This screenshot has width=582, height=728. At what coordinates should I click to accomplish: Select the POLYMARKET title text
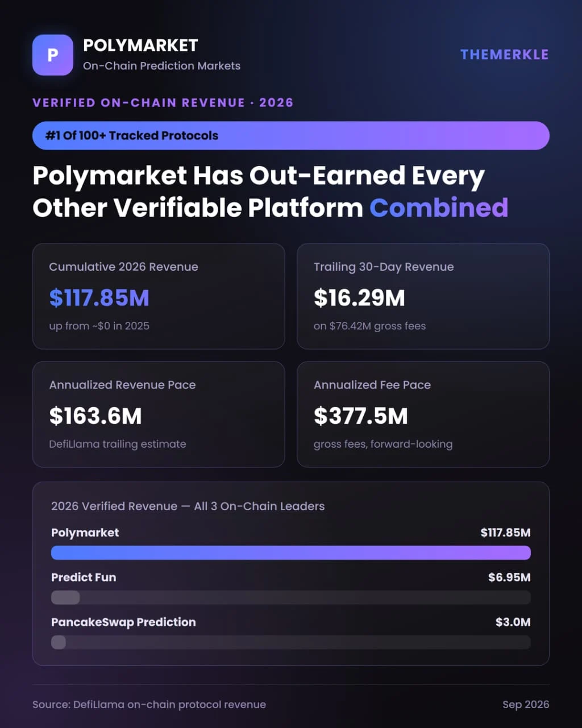[140, 45]
